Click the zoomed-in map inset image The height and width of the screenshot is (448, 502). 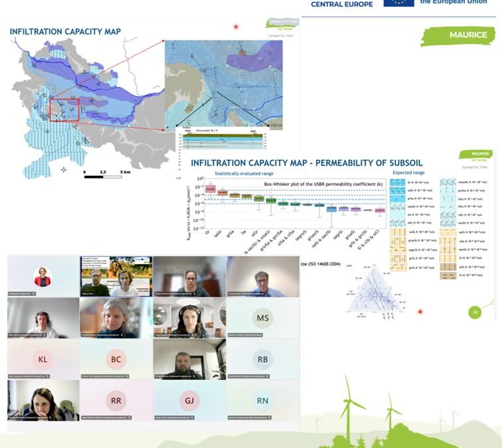tap(224, 84)
